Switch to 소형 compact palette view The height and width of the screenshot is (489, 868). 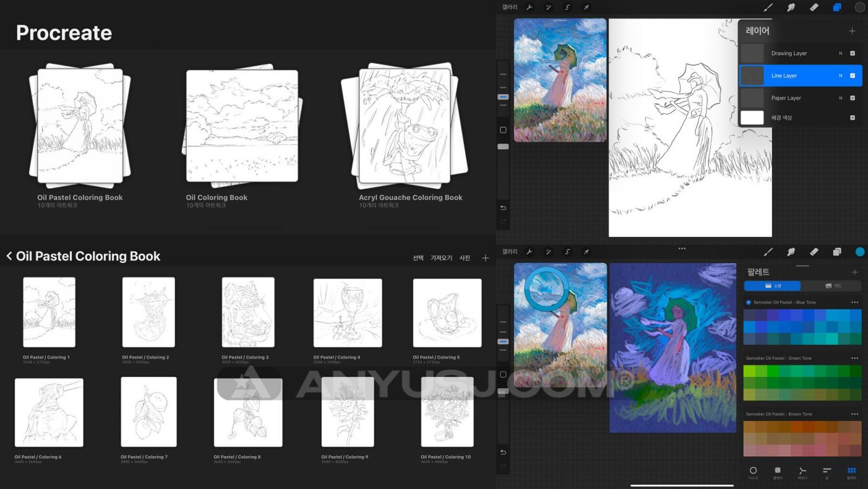pos(772,286)
